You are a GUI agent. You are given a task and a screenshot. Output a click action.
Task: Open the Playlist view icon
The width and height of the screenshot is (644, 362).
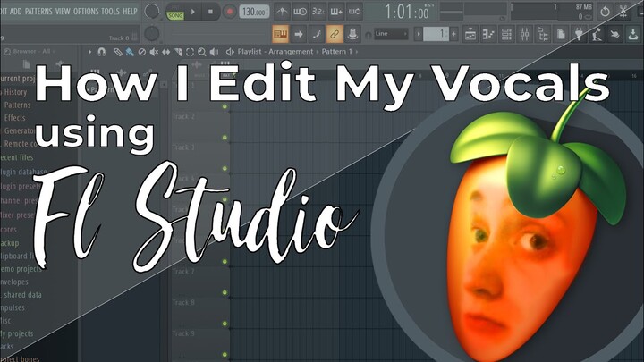(x=470, y=35)
